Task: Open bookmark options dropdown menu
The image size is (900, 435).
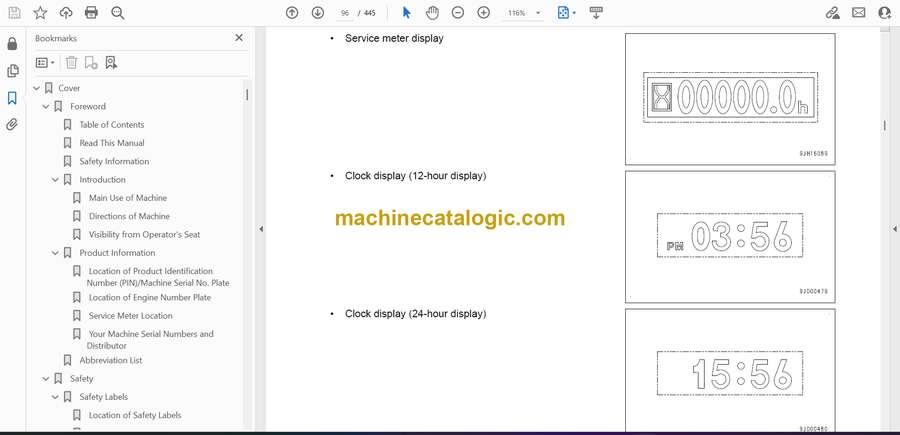Action: [45, 62]
